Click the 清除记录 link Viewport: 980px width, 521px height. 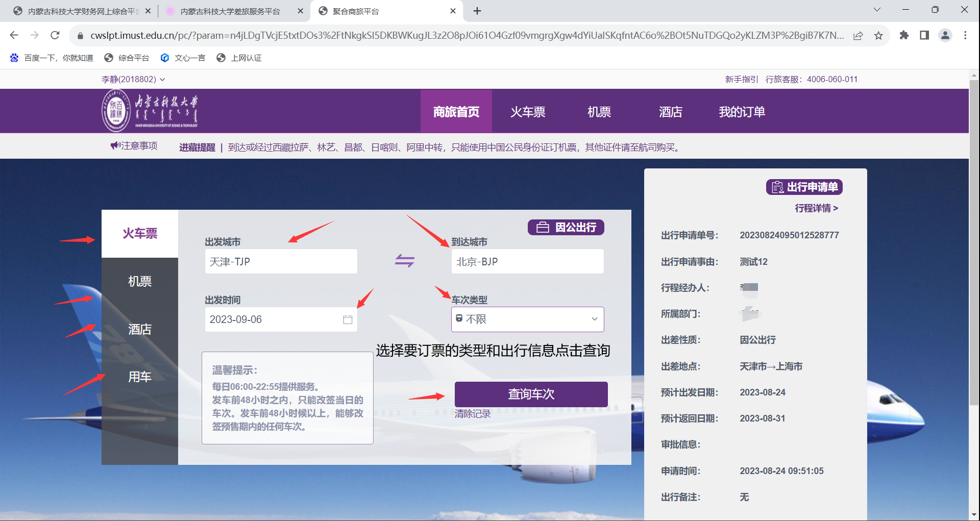tap(472, 414)
